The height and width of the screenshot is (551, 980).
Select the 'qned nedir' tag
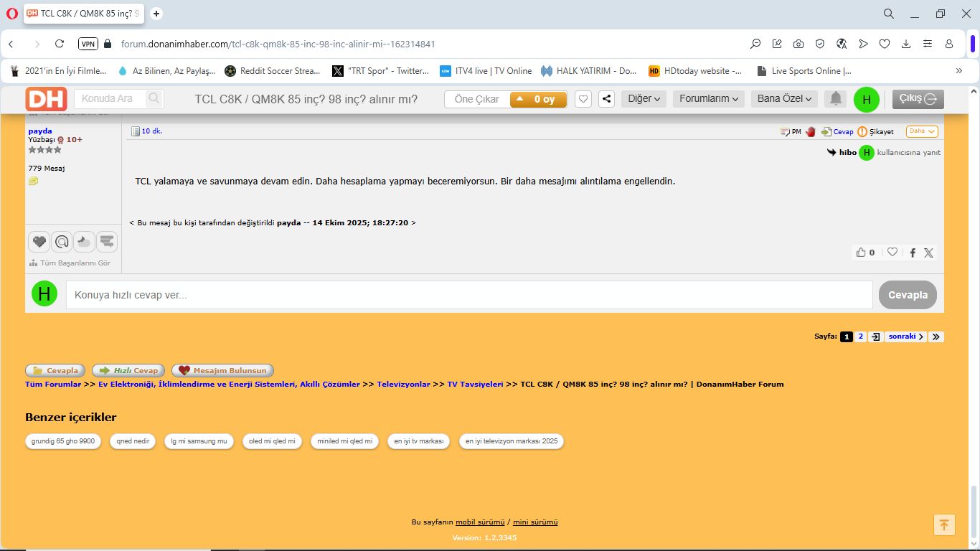133,441
